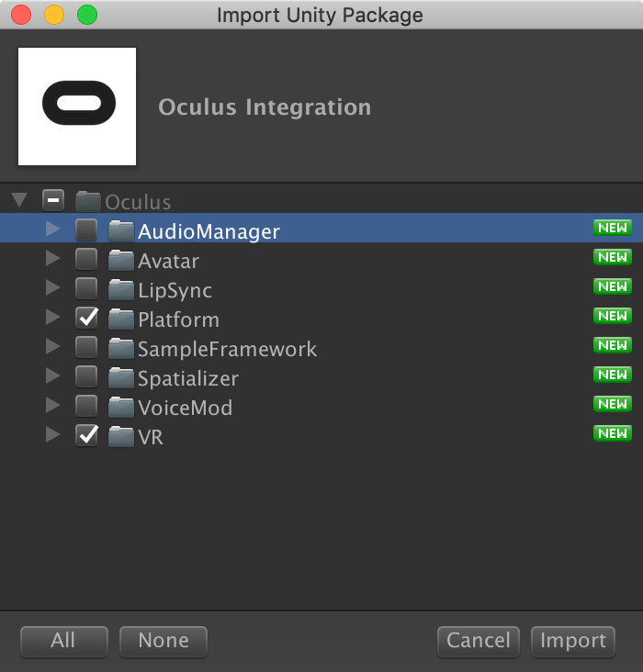Close the Import Unity Package window

tap(21, 15)
